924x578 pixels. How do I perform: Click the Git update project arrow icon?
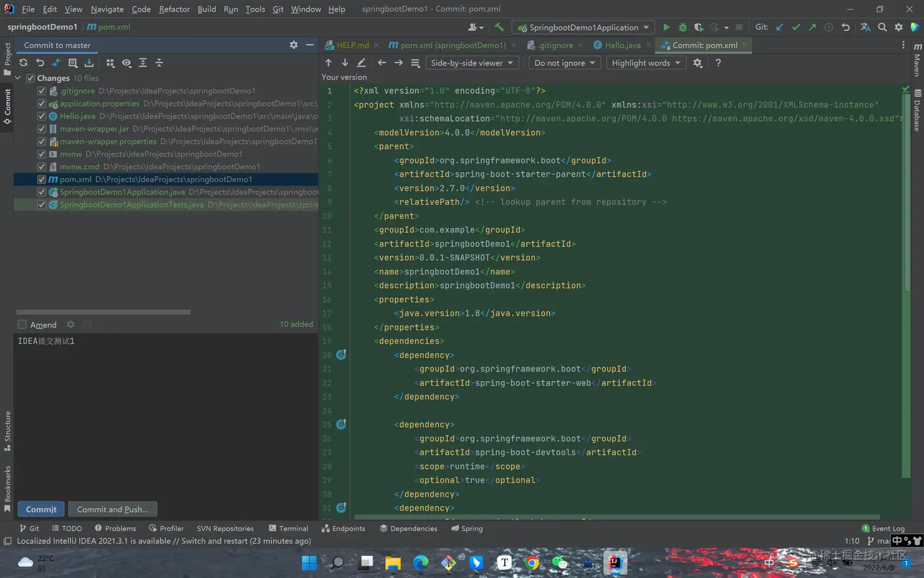[779, 28]
